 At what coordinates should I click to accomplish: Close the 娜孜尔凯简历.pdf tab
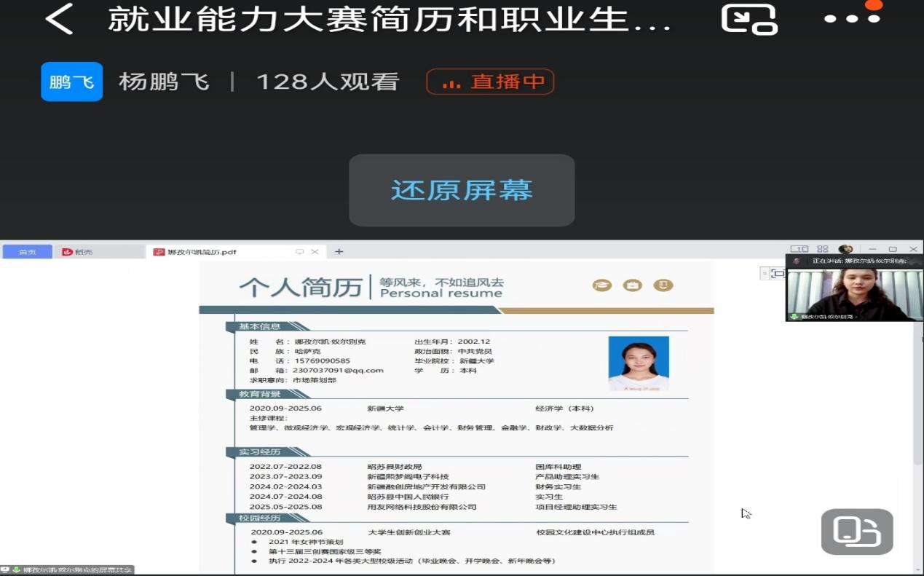pos(315,252)
